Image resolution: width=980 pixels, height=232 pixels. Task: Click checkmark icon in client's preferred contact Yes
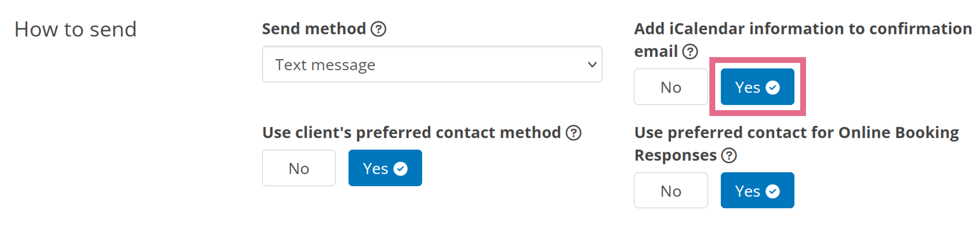tap(400, 168)
